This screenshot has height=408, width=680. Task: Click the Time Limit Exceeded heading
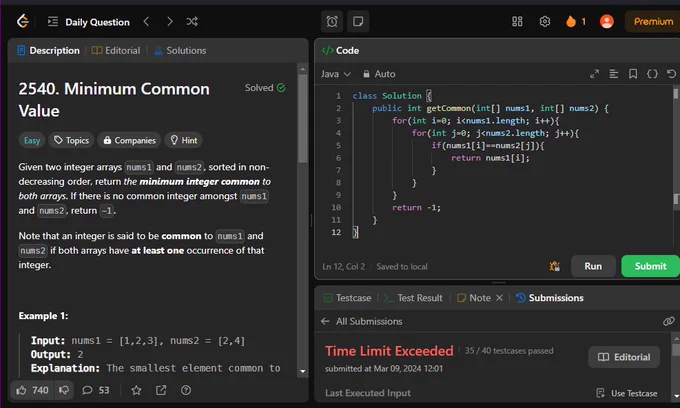coord(389,351)
